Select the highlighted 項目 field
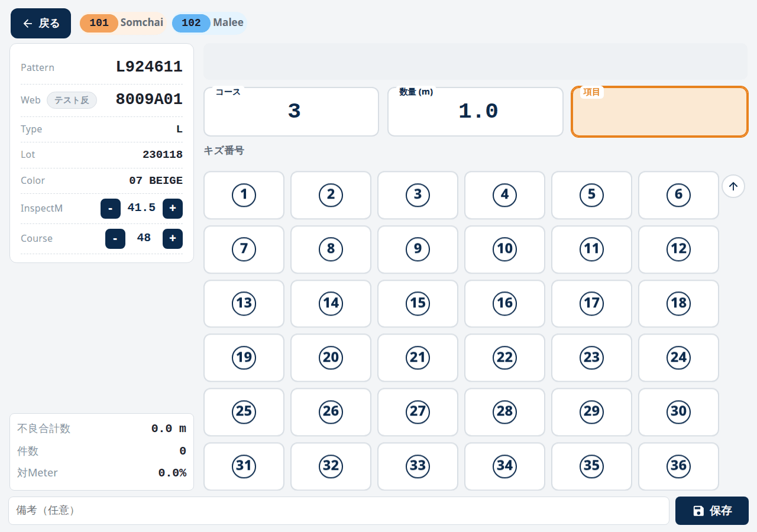 660,112
